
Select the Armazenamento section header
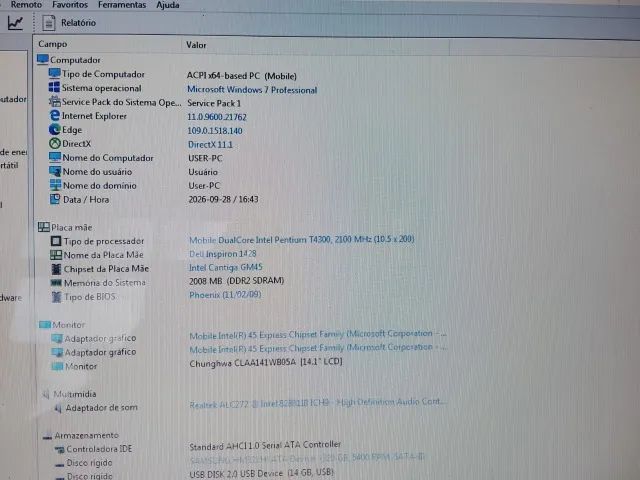tap(87, 436)
